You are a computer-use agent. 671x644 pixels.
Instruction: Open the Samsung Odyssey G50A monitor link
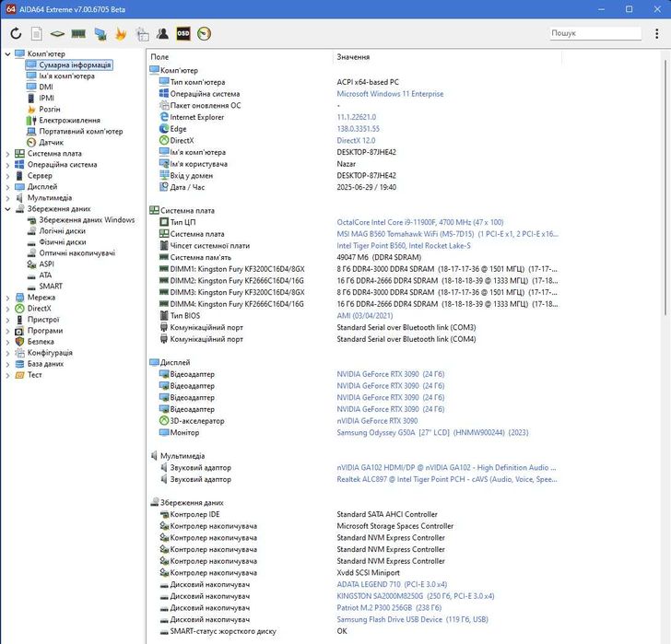(x=432, y=432)
